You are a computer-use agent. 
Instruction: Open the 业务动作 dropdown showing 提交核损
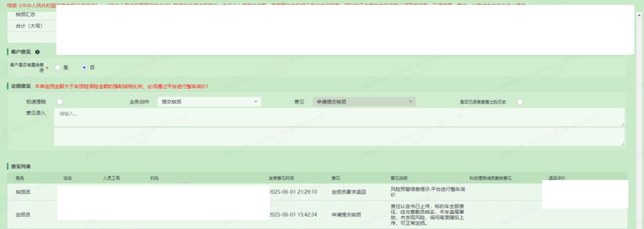coord(208,102)
